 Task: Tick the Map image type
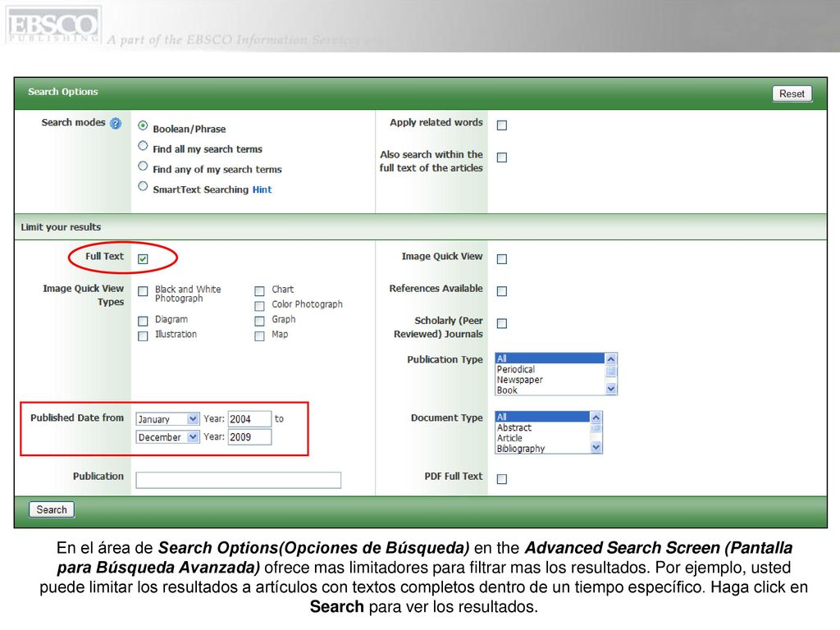(x=260, y=336)
